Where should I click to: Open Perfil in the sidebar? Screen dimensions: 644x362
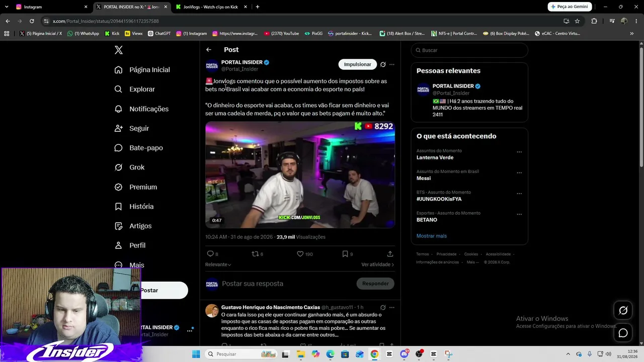130,245
